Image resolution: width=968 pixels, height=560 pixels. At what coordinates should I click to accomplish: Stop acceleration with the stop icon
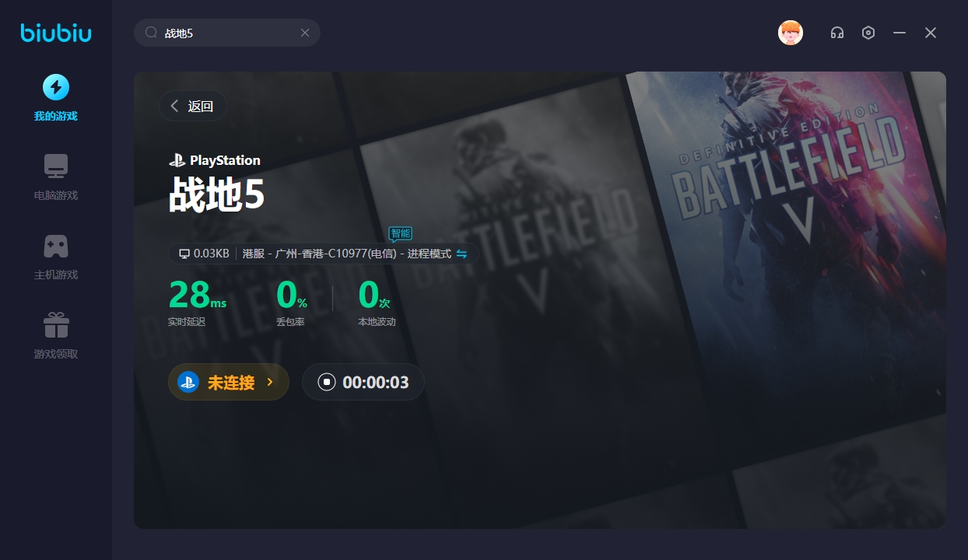tap(327, 382)
